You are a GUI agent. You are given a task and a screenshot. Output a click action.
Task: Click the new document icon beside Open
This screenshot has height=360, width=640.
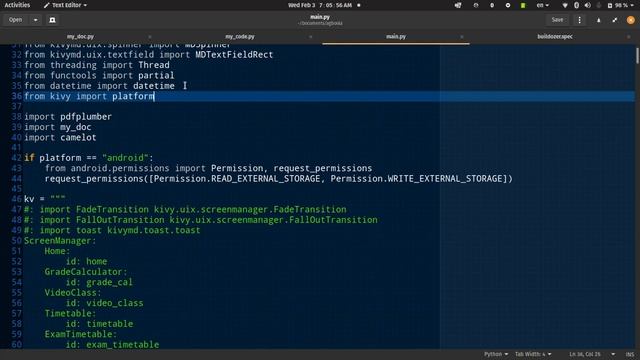[52, 20]
